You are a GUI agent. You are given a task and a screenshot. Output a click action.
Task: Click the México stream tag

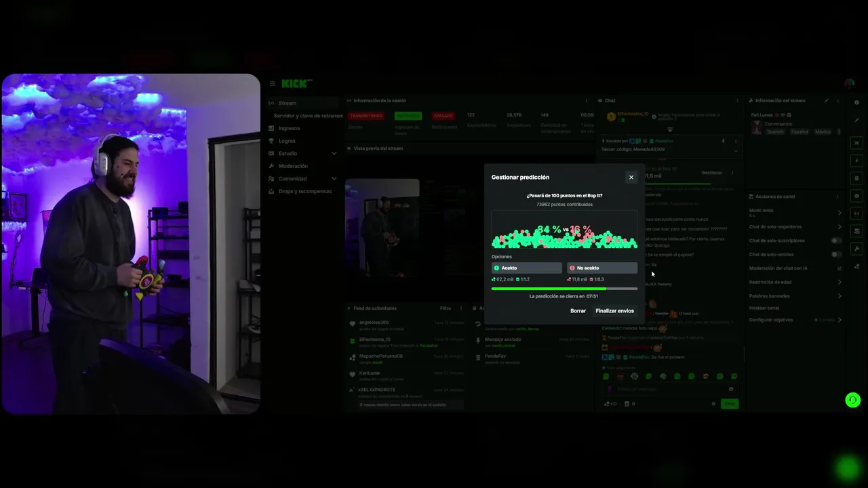[x=823, y=131]
